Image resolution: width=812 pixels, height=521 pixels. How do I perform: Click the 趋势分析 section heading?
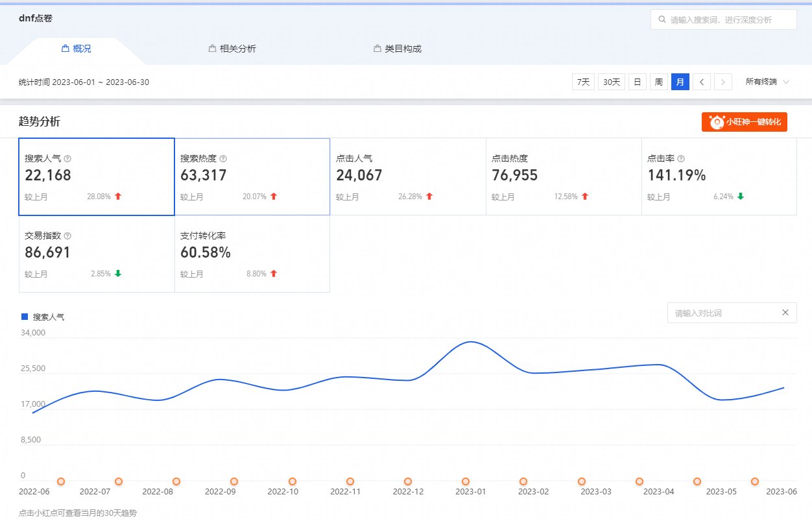(40, 121)
